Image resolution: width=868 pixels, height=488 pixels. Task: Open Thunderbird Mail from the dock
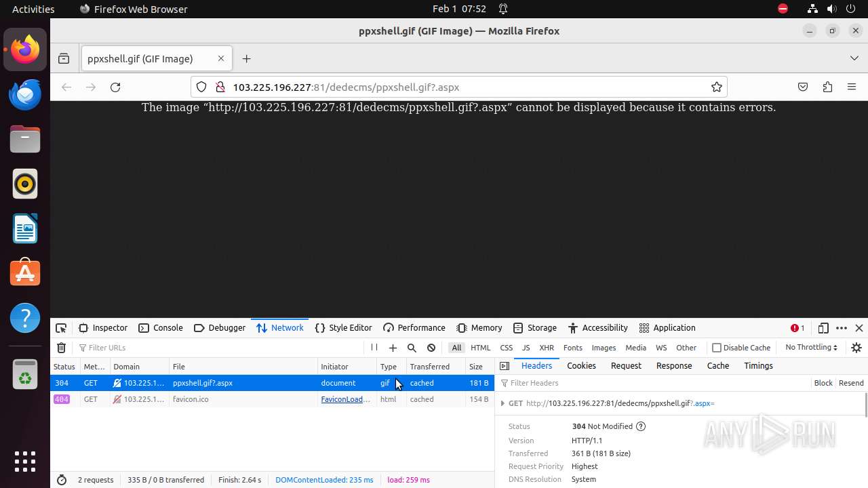pyautogui.click(x=25, y=94)
